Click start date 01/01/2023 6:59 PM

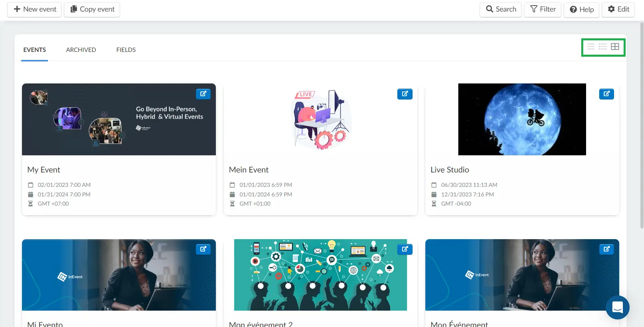coord(266,185)
